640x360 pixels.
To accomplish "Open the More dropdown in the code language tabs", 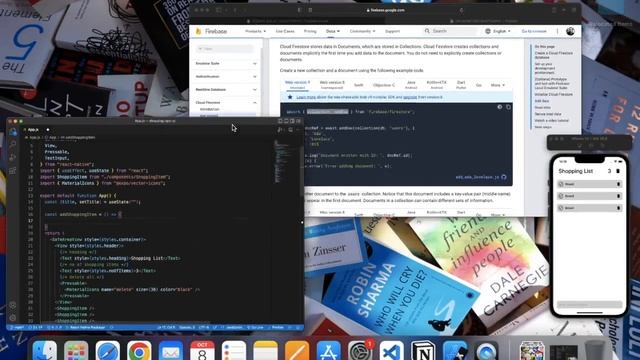I will click(x=498, y=85).
